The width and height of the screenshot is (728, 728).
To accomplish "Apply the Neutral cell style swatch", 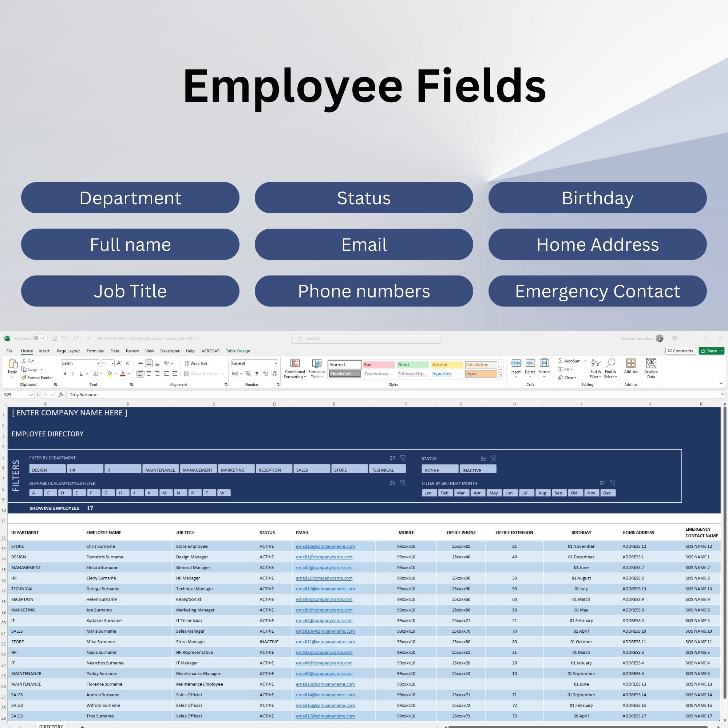I will (447, 365).
